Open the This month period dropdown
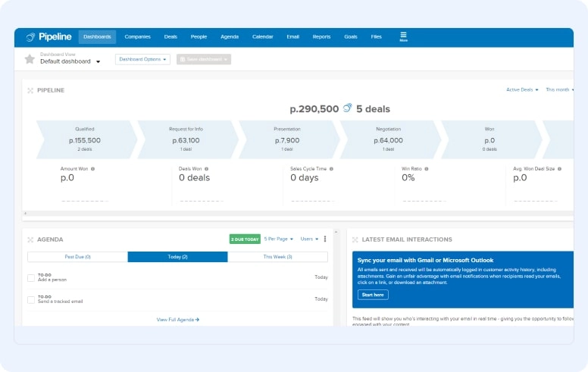 coord(559,89)
